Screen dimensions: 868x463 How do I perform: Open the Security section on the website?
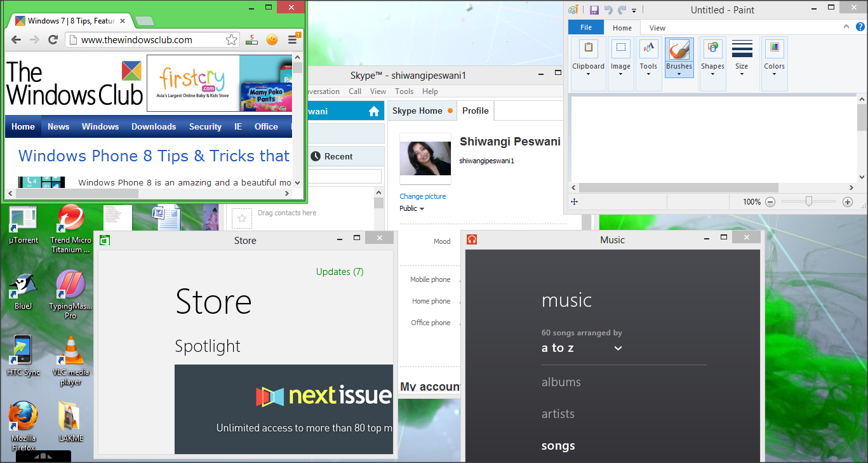(x=205, y=126)
